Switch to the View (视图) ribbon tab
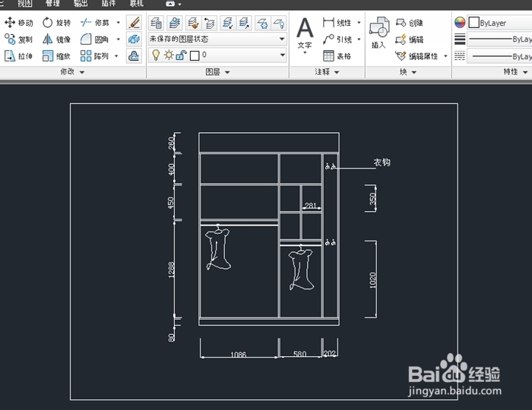Image resolution: width=532 pixels, height=410 pixels. (25, 4)
